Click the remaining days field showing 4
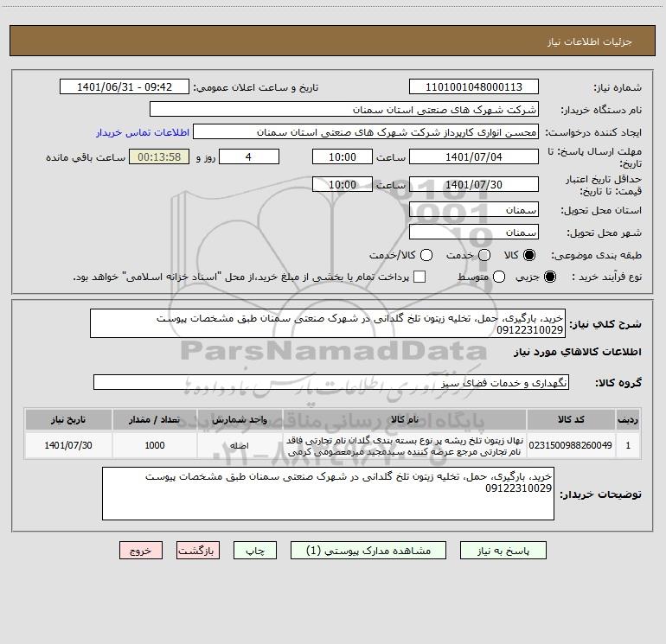The width and height of the screenshot is (666, 644). point(249,156)
